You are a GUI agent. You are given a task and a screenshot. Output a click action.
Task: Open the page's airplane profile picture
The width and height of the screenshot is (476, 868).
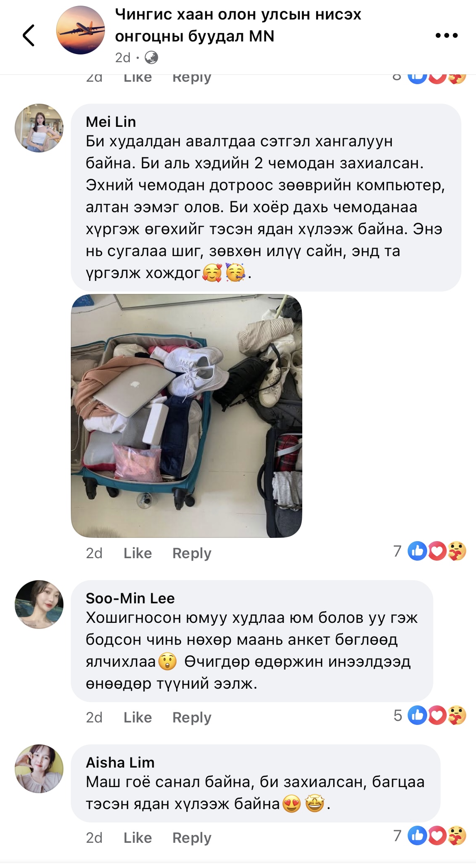click(x=81, y=30)
